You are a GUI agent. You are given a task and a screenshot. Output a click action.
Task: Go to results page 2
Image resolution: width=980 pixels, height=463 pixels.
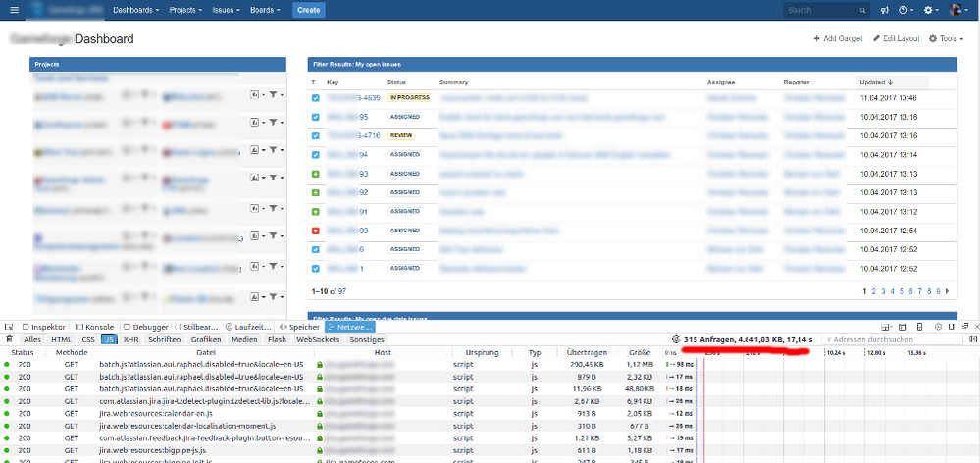click(x=874, y=291)
